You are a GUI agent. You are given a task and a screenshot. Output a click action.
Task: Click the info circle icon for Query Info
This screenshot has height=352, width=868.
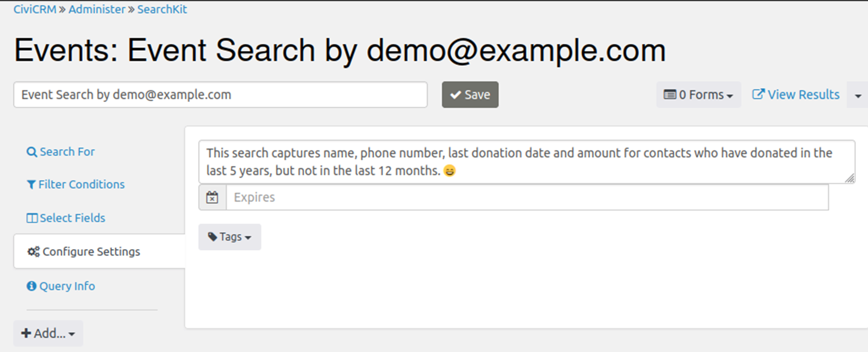click(x=31, y=286)
